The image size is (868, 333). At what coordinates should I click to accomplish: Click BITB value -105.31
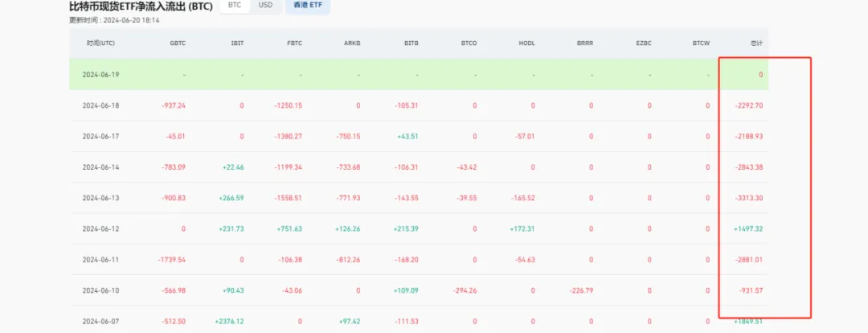(407, 105)
